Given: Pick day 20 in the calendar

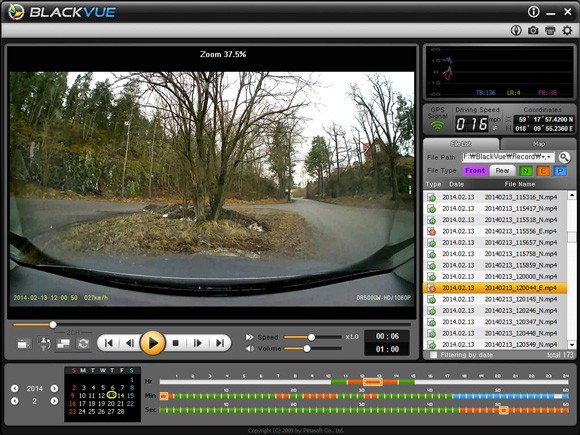Looking at the screenshot, I should click(x=111, y=404).
